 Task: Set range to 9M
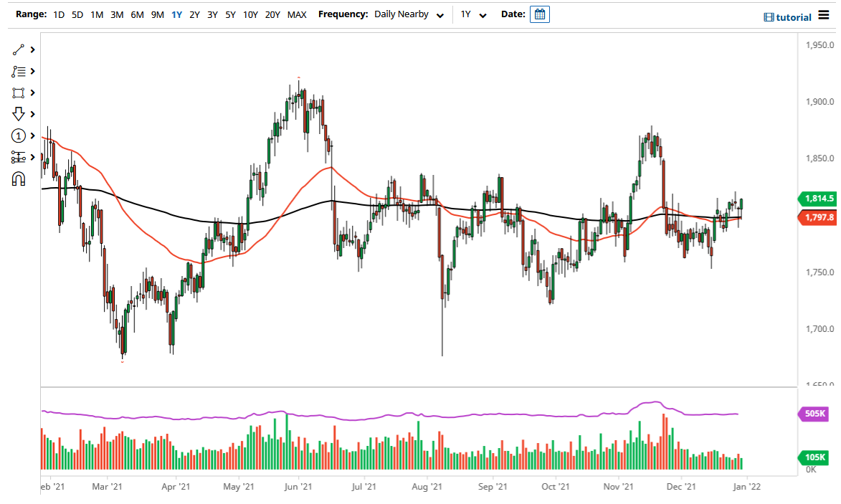(x=157, y=14)
